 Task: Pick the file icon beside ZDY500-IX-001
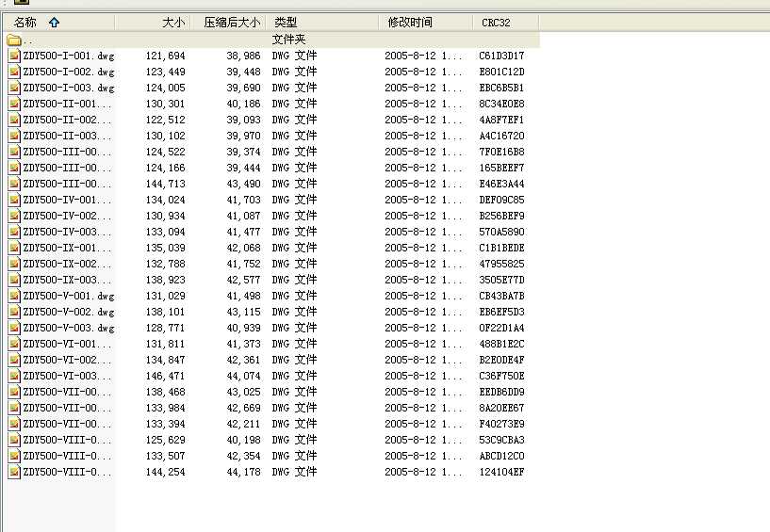click(14, 248)
